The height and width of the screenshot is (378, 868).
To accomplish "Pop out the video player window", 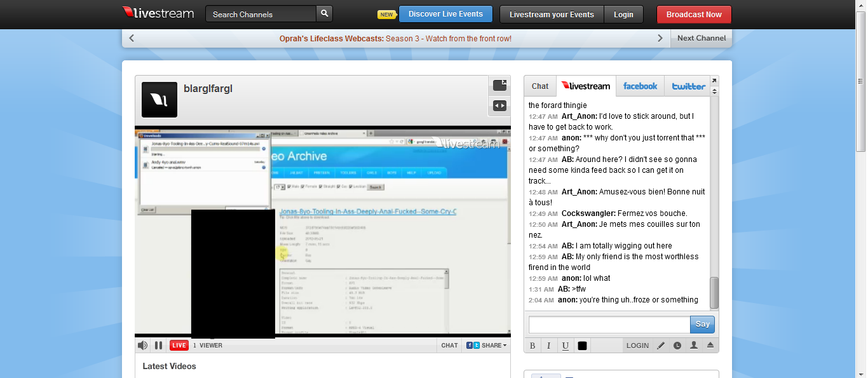I will (x=500, y=85).
